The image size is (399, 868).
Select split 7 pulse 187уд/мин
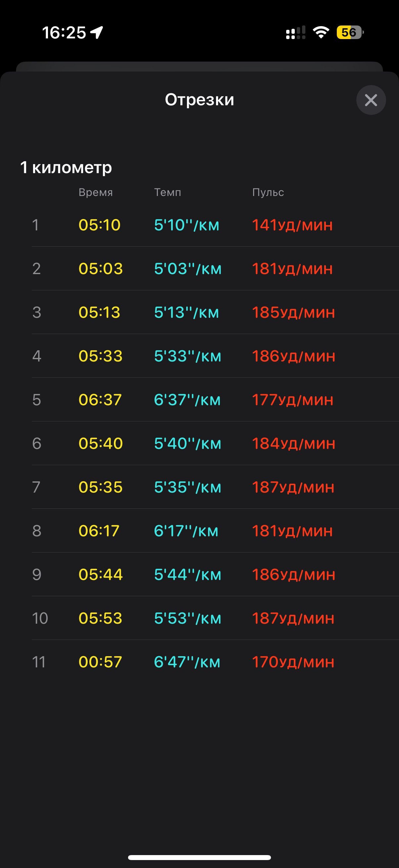click(x=293, y=487)
